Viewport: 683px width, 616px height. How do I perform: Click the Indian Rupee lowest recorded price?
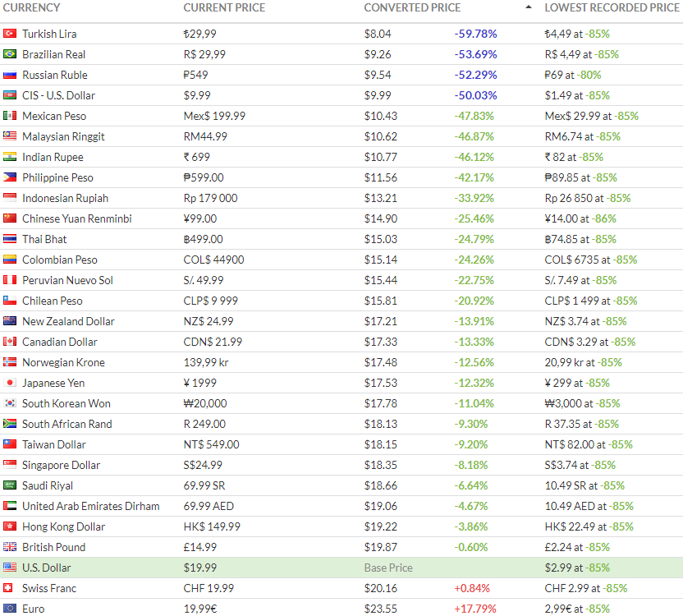pos(574,157)
